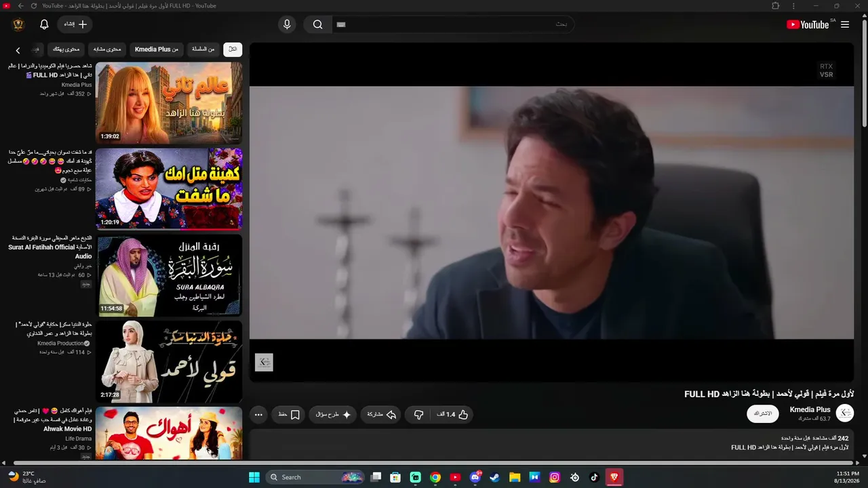Open TikTok from the taskbar
Image resolution: width=868 pixels, height=488 pixels.
pyautogui.click(x=595, y=477)
